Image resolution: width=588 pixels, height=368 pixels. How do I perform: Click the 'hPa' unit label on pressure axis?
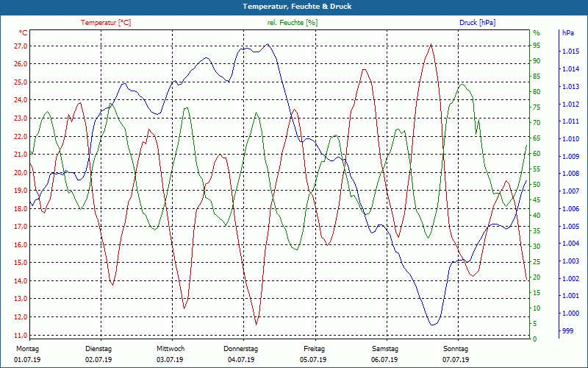pyautogui.click(x=568, y=32)
